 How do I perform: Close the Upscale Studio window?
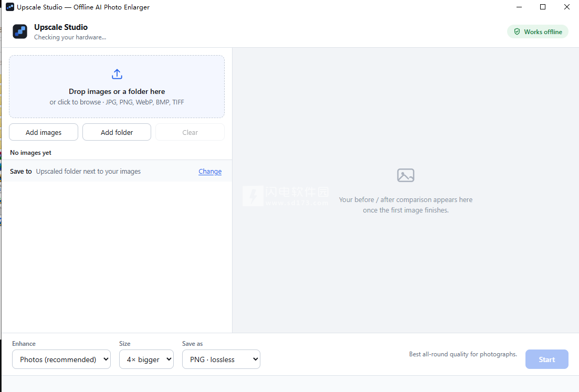(567, 7)
